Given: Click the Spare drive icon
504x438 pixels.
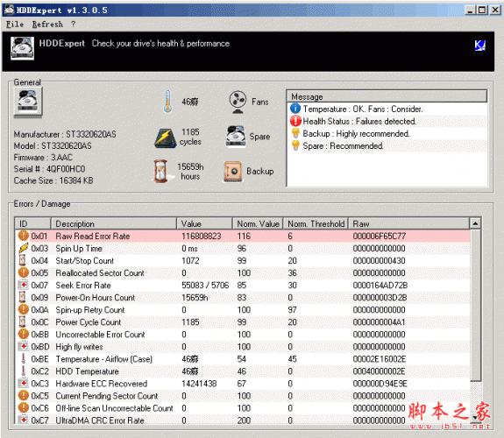Looking at the screenshot, I should pos(236,137).
